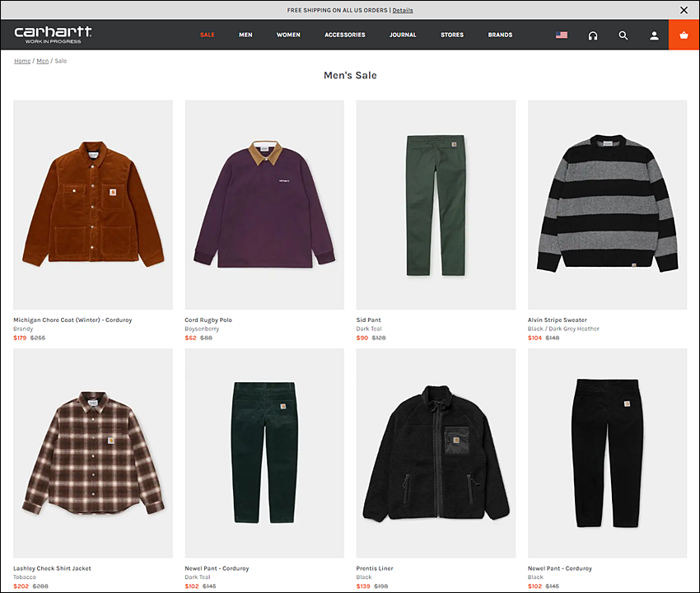This screenshot has width=700, height=593.
Task: Open the Cord Rugby Polo title
Action: pyautogui.click(x=208, y=320)
